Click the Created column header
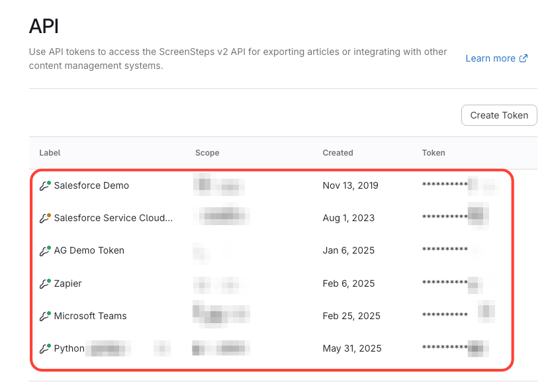 (338, 153)
